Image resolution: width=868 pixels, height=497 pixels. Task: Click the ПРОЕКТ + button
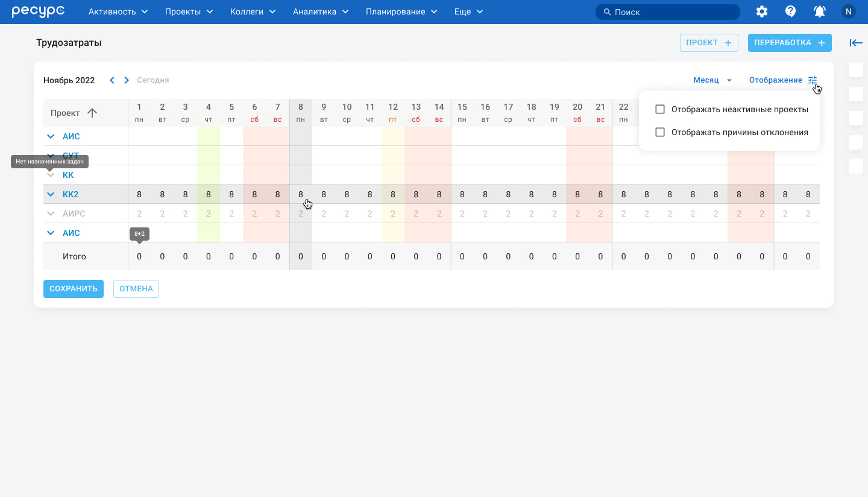[709, 43]
